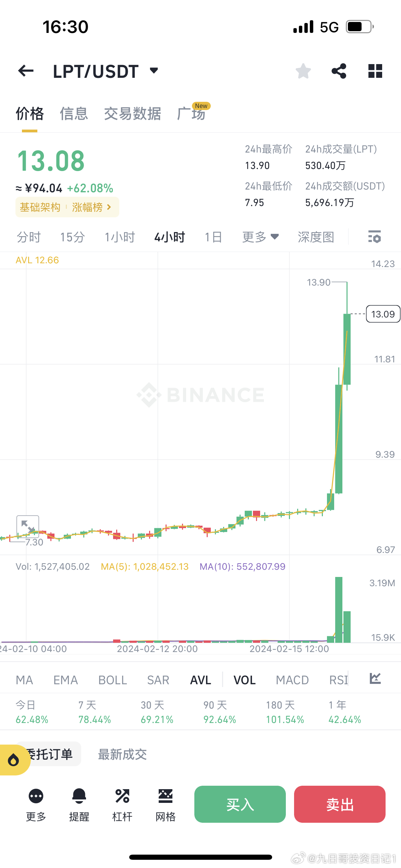Toggle the AVL main indicator
The width and height of the screenshot is (401, 868).
(x=201, y=680)
